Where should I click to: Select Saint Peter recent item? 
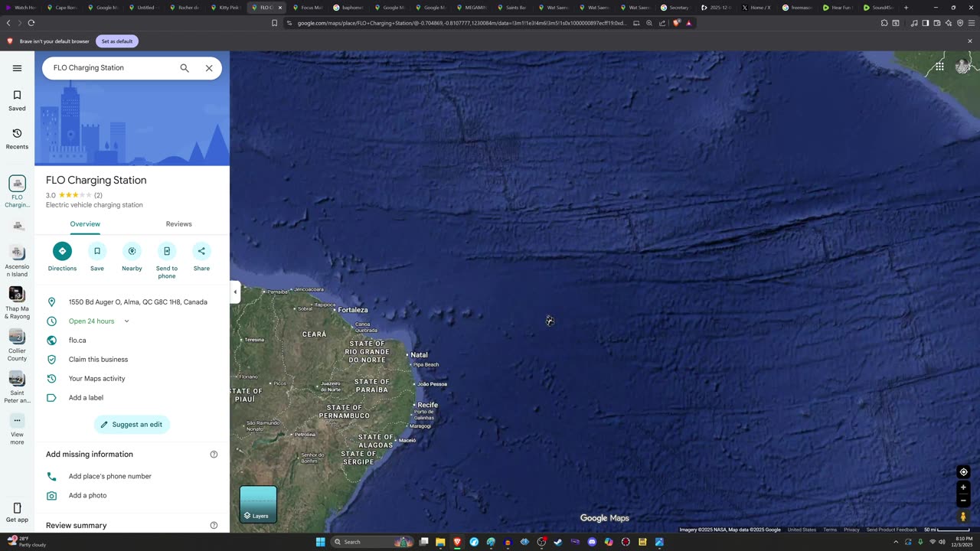point(17,387)
